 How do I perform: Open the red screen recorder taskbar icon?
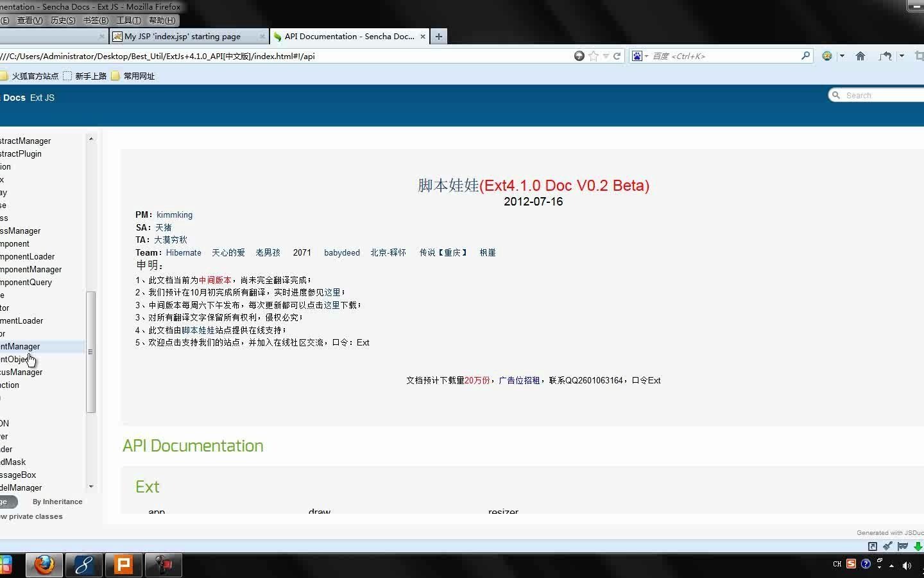(164, 565)
